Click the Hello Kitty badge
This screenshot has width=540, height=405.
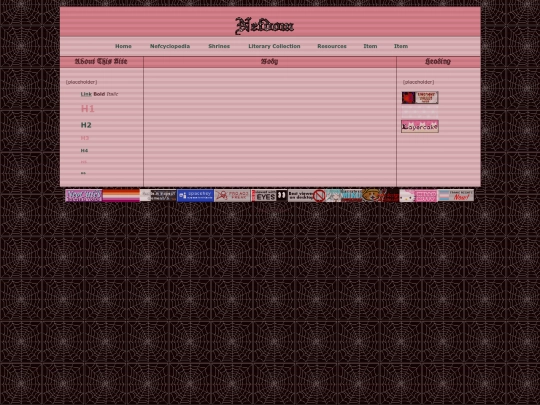click(418, 196)
